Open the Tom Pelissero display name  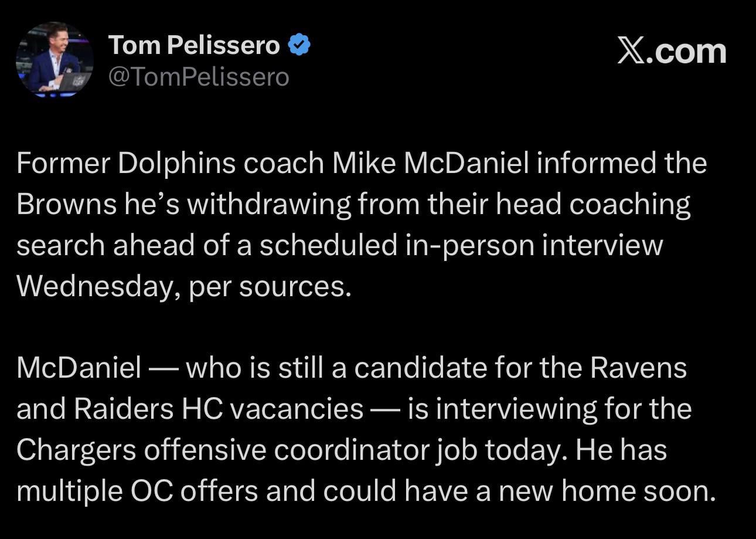(194, 46)
